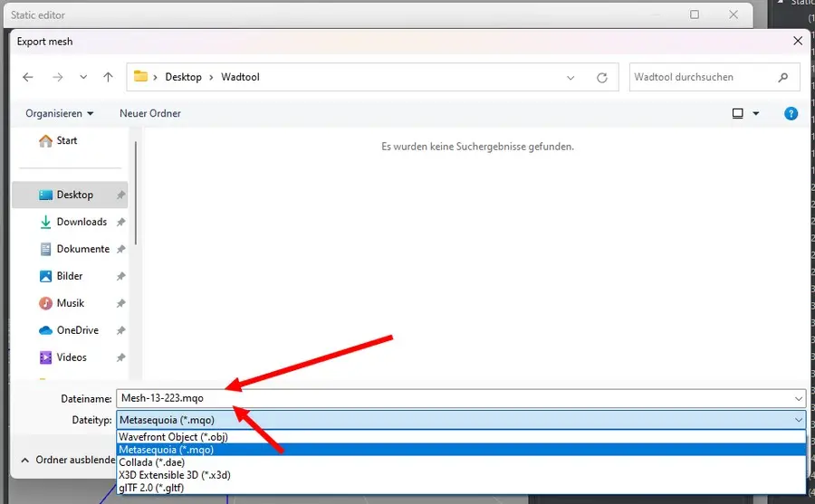Expand the Dateiname combo box arrow
The width and height of the screenshot is (815, 504).
798,398
